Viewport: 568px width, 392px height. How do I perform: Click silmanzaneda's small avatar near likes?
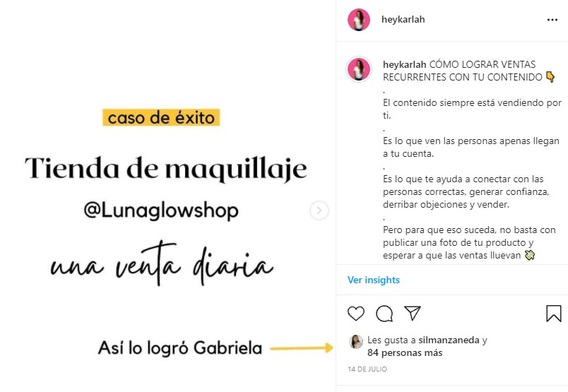tap(356, 342)
